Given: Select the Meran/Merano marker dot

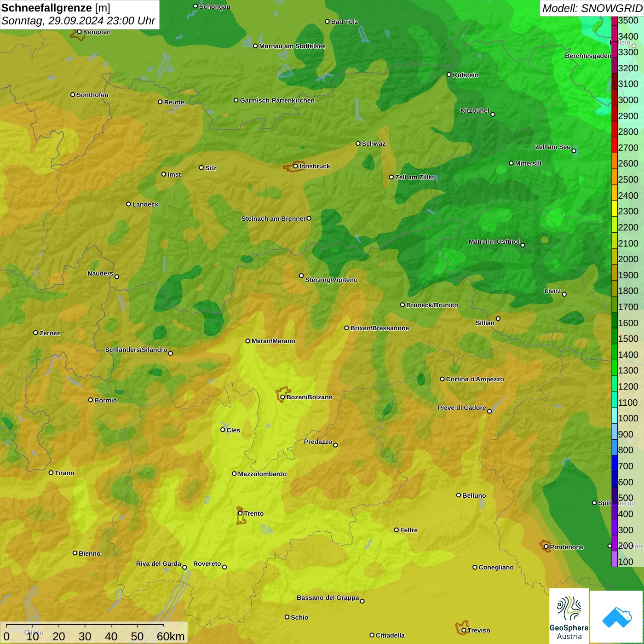Looking at the screenshot, I should point(248,341).
